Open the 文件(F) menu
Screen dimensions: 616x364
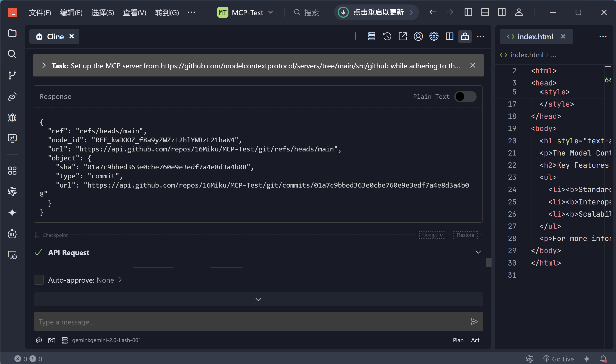(40, 12)
